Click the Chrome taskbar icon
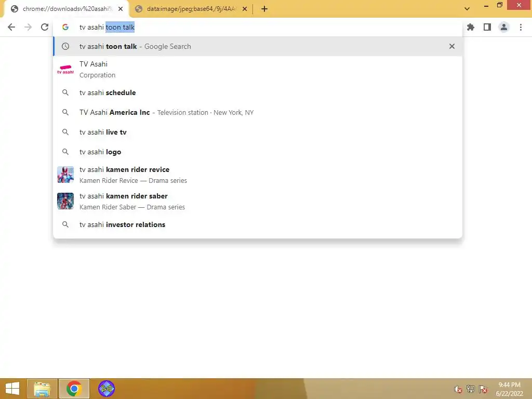This screenshot has width=532, height=399. click(74, 389)
